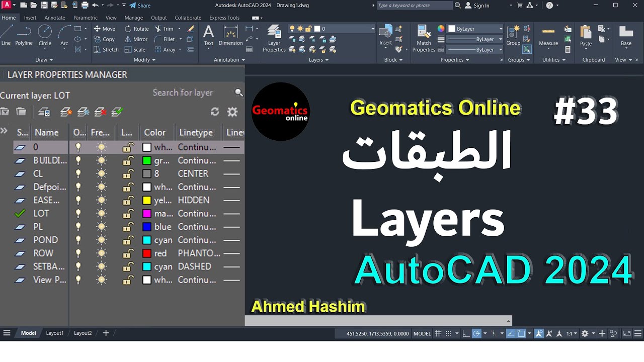Click the Share button
The image size is (644, 362).
tap(140, 6)
